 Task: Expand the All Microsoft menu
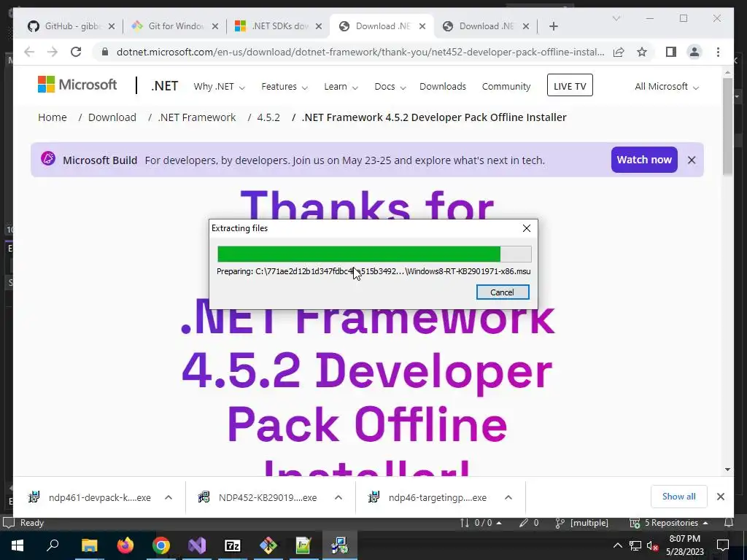pos(667,87)
